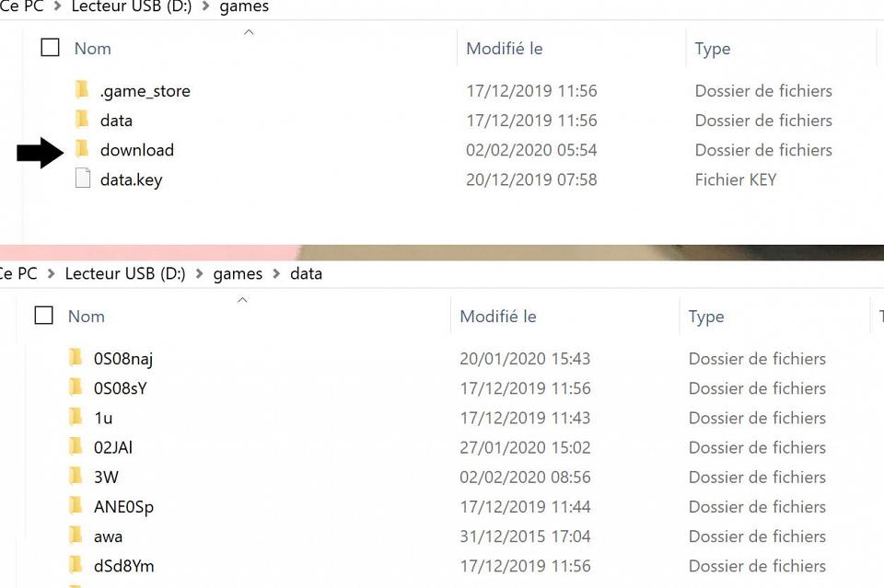Go to Lecteur USB (D:) in lower breadcrumb
The height and width of the screenshot is (588, 884).
125,273
